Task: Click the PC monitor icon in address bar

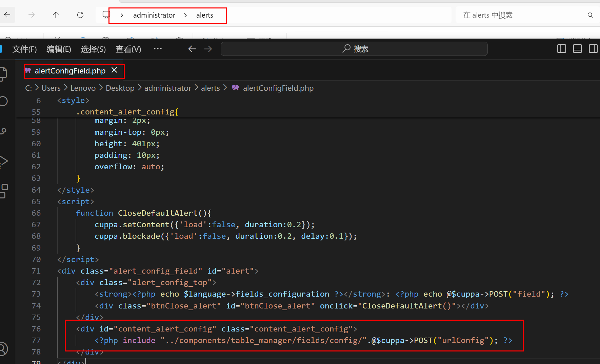Action: (106, 15)
